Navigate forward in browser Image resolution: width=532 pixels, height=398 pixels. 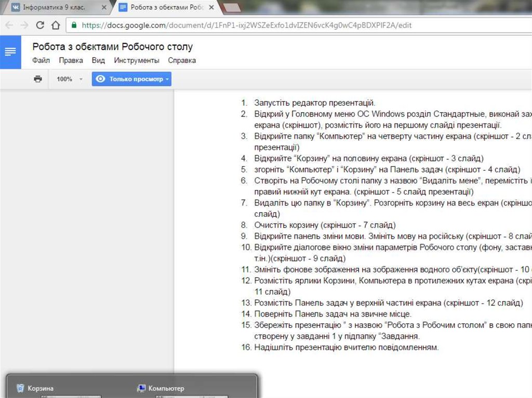pos(24,25)
